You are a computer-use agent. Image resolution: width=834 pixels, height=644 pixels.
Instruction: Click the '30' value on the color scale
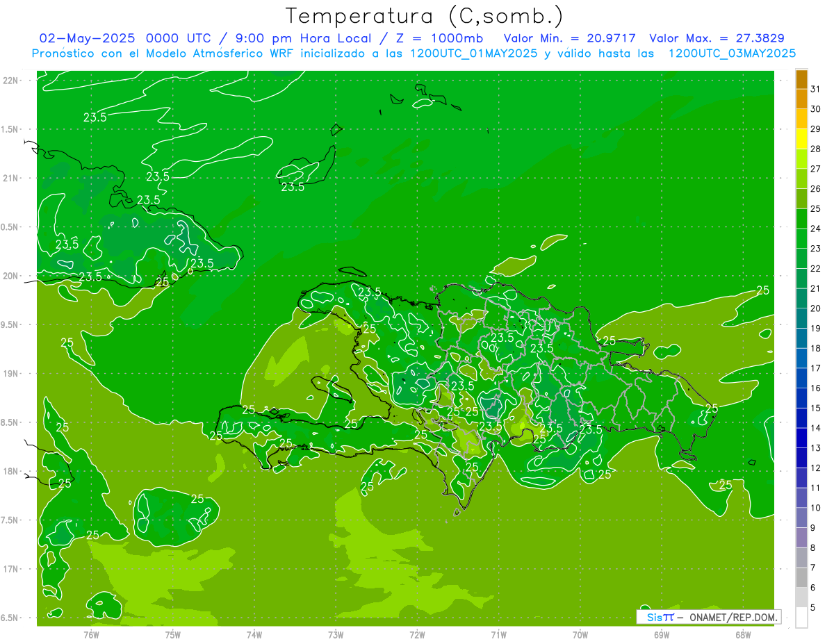click(x=816, y=109)
